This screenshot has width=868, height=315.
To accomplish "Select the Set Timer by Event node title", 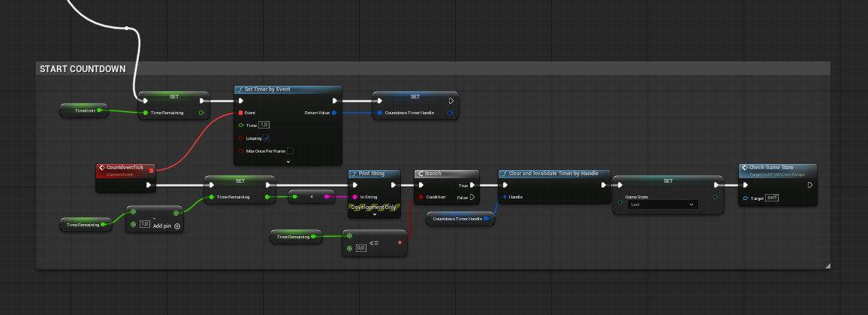I will click(x=267, y=89).
